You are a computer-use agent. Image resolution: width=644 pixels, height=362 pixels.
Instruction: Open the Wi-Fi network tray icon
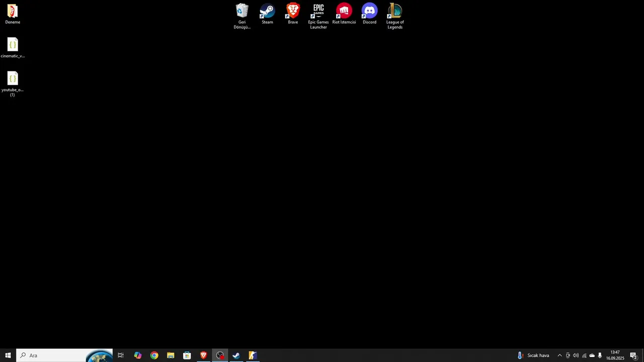click(584, 355)
